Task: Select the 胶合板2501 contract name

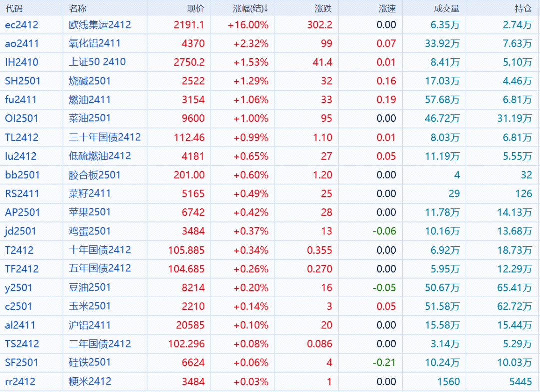Action: 94,175
